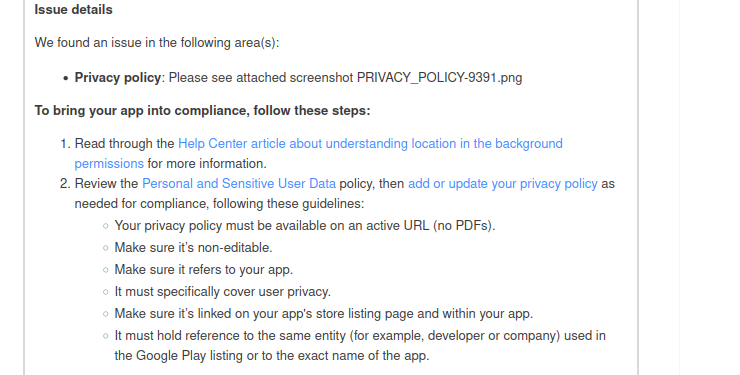Open Help Center article about background location link
This screenshot has width=740, height=375.
(x=370, y=143)
